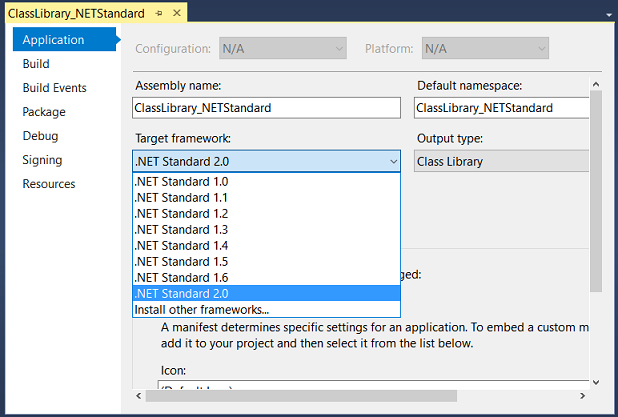Click the Assembly name input field
This screenshot has height=417, width=618.
tap(266, 108)
